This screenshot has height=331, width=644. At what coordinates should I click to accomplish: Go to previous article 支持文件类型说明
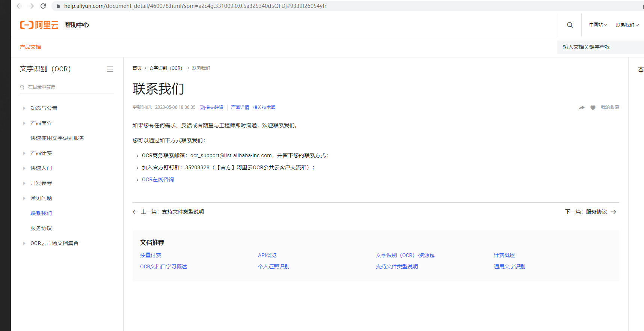[x=183, y=212]
